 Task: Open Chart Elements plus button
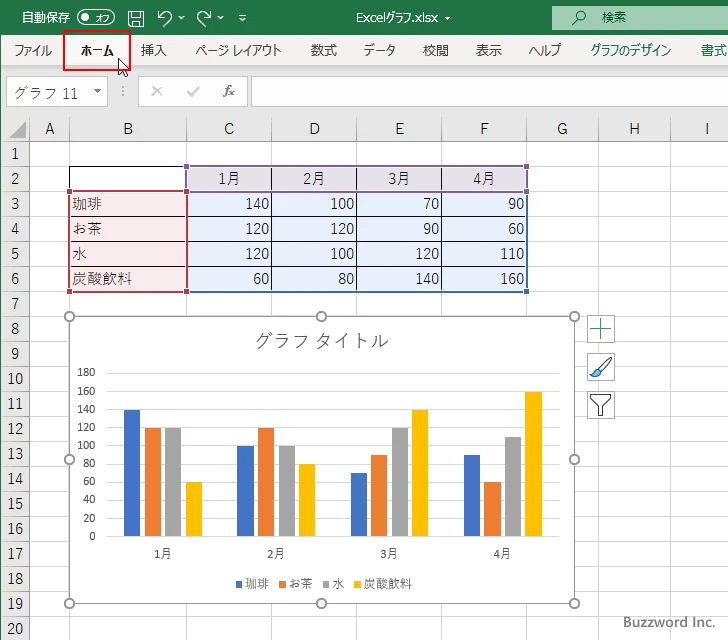600,329
